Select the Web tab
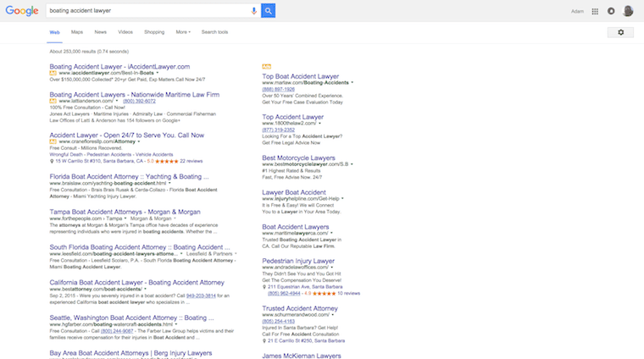Viewport: 644px width, 359px height. pyautogui.click(x=54, y=32)
